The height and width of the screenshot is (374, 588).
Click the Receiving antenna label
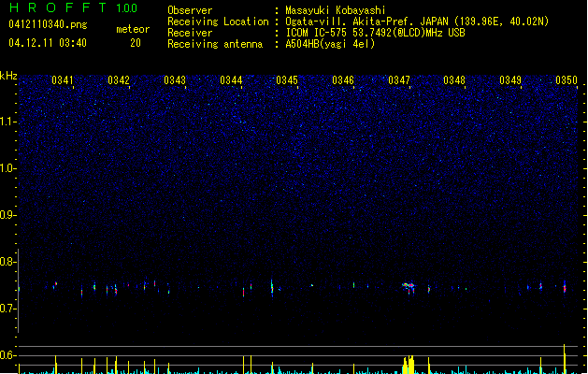[x=215, y=44]
